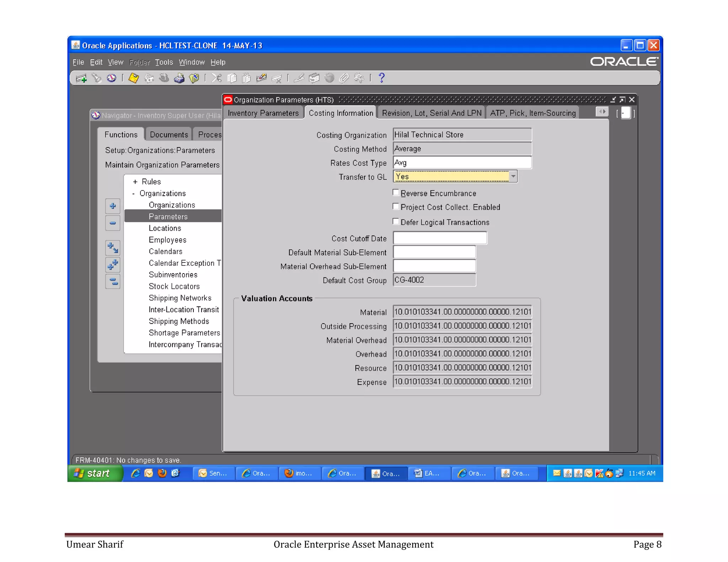
Task: Click the Close Form folder icon
Action: pos(194,78)
